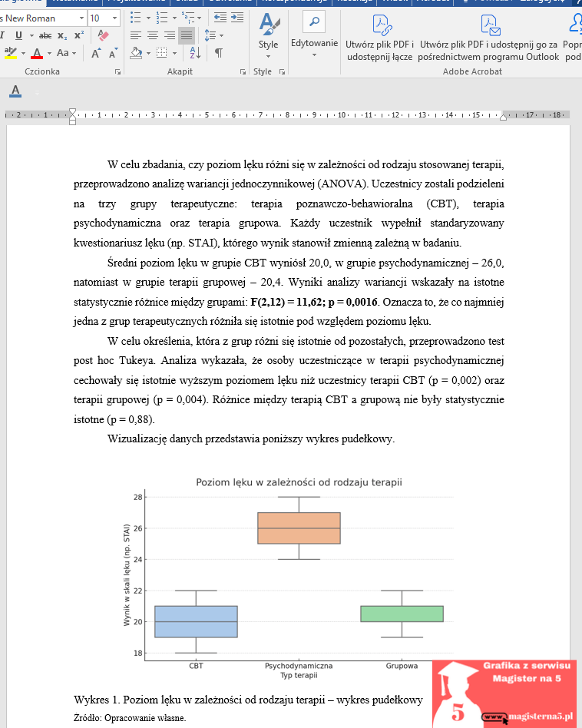
Task: Toggle italic formatting
Action: pyautogui.click(x=2, y=35)
